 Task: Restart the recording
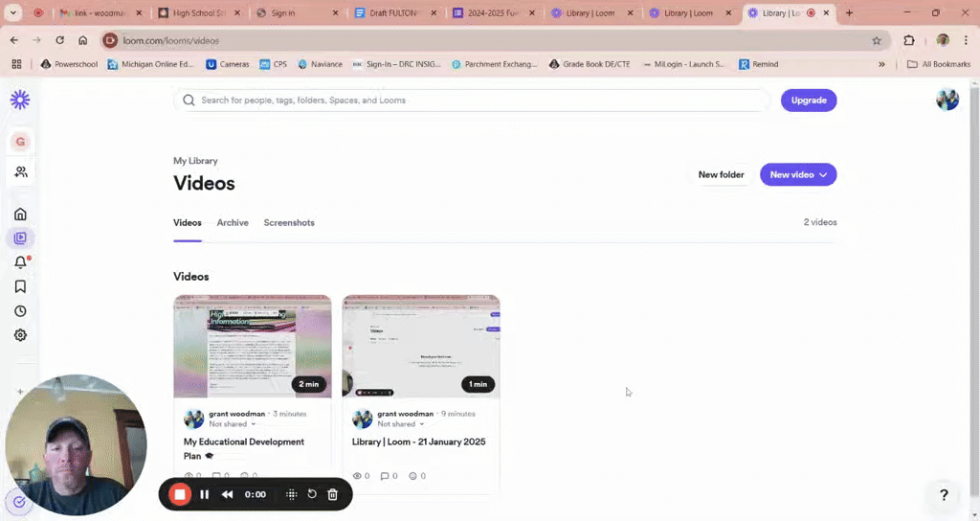pyautogui.click(x=312, y=494)
